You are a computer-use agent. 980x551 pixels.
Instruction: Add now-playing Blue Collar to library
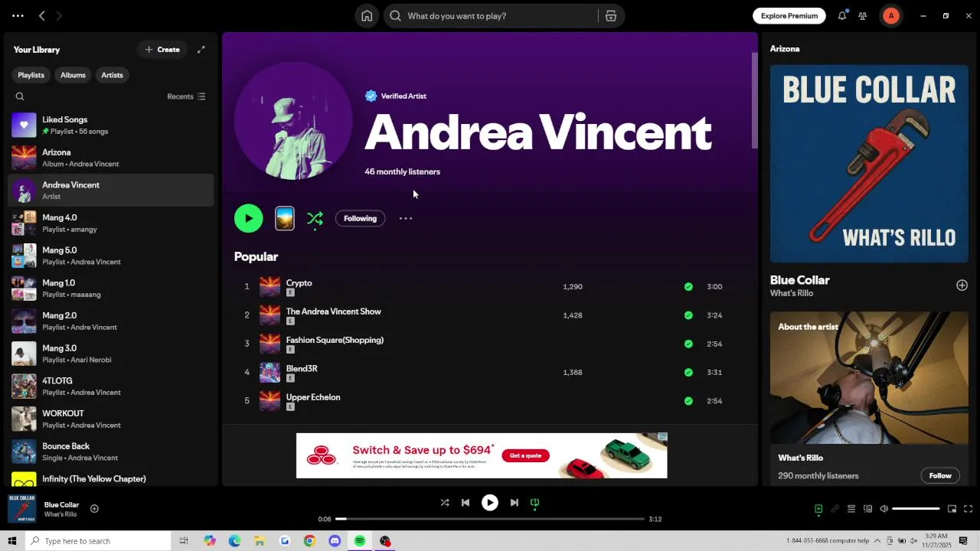pyautogui.click(x=94, y=509)
